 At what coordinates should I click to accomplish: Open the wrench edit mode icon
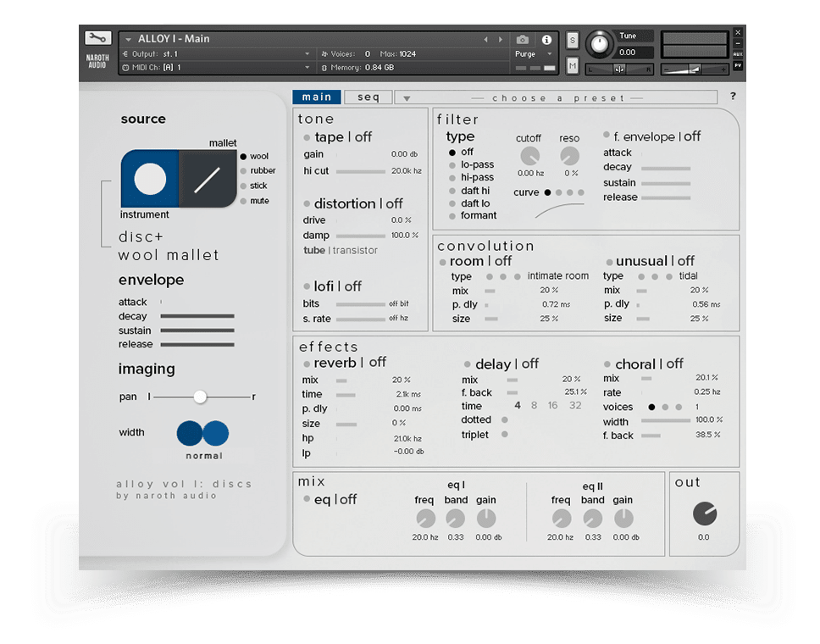(x=97, y=38)
